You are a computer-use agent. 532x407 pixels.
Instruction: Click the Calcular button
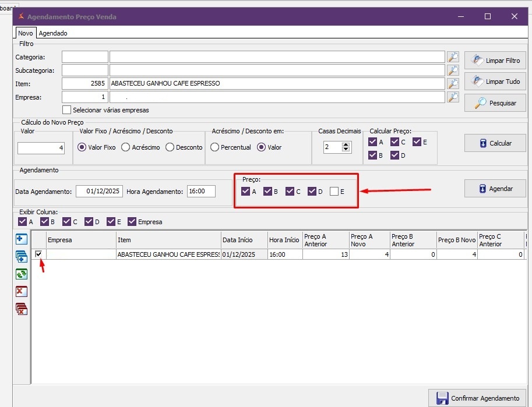(x=495, y=143)
